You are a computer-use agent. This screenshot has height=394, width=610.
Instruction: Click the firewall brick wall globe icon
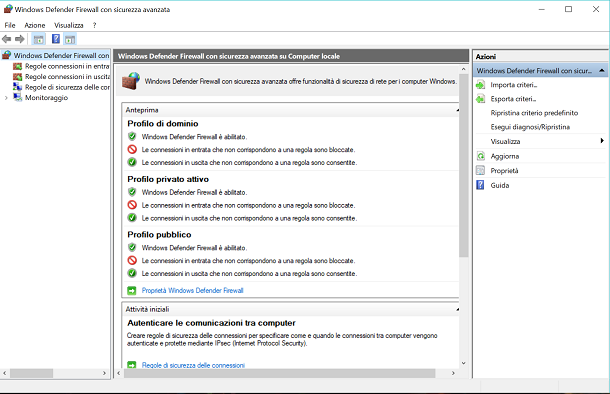click(131, 81)
